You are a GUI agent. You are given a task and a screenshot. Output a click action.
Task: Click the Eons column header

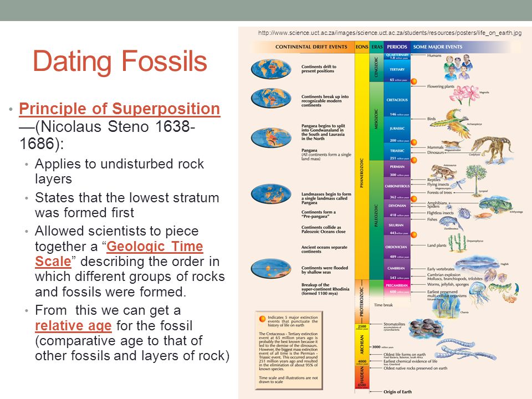pyautogui.click(x=362, y=47)
